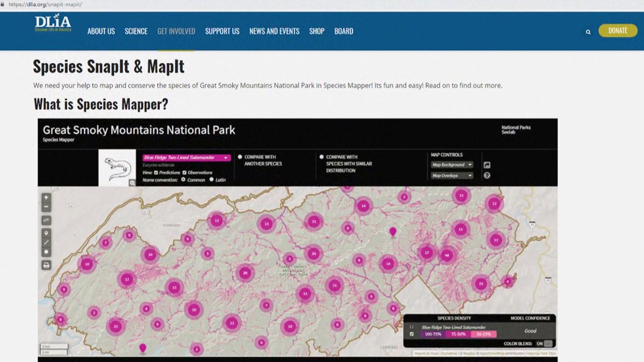Screen dimensions: 644x362
Task: Click the single pin marker near map top center
Action: (393, 232)
